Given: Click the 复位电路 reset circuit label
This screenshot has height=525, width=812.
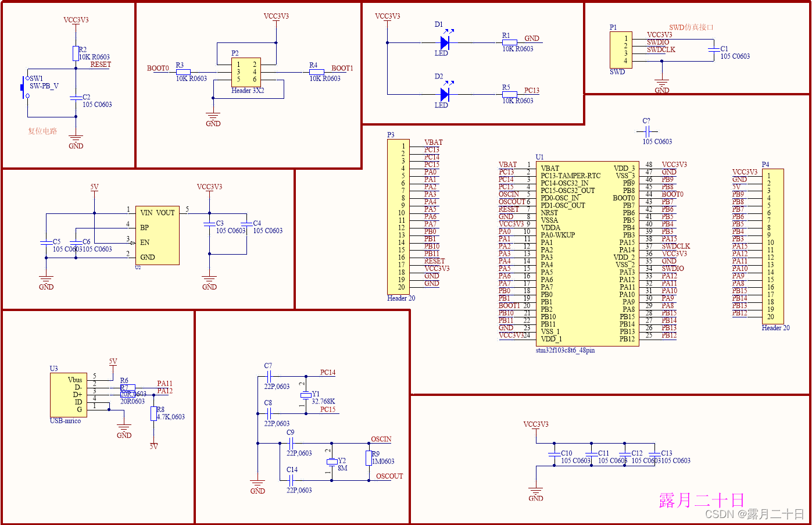Looking at the screenshot, I should (x=42, y=131).
